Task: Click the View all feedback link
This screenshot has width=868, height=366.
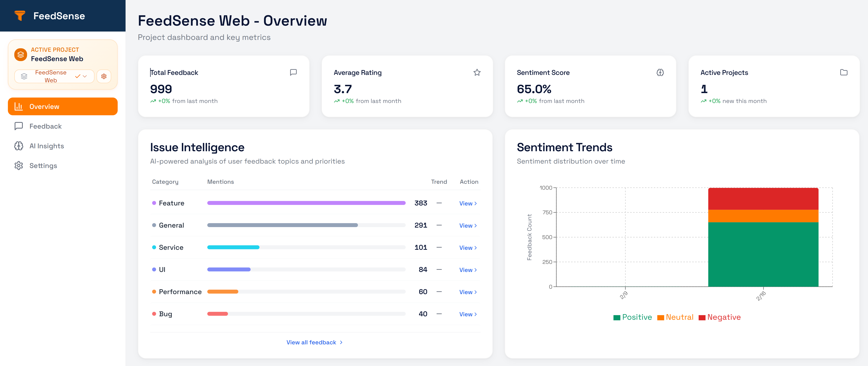Action: [314, 342]
